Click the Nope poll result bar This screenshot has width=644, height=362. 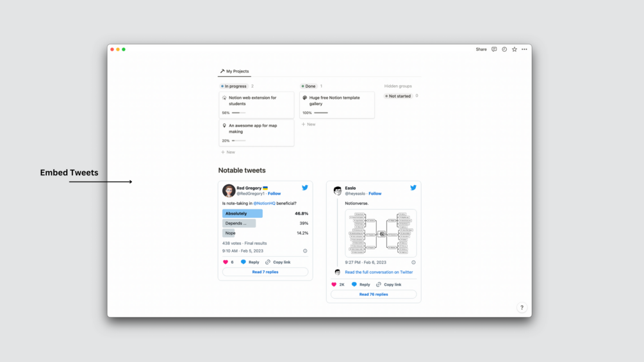click(x=229, y=233)
